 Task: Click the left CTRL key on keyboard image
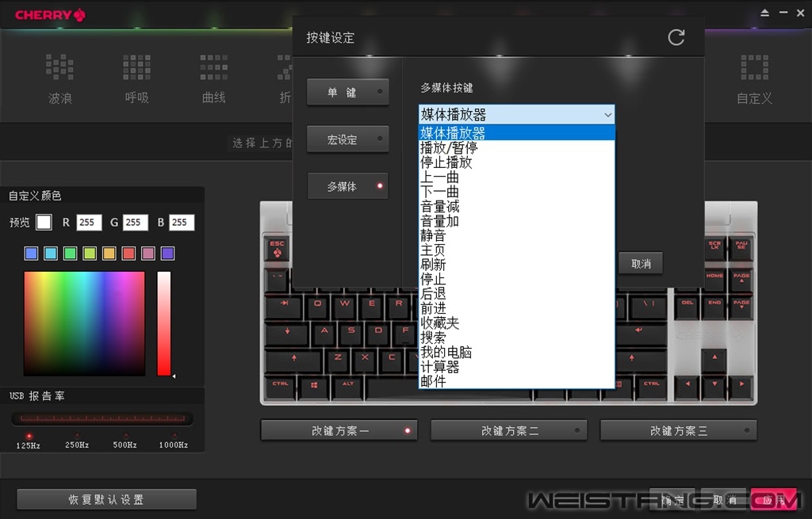[x=280, y=388]
